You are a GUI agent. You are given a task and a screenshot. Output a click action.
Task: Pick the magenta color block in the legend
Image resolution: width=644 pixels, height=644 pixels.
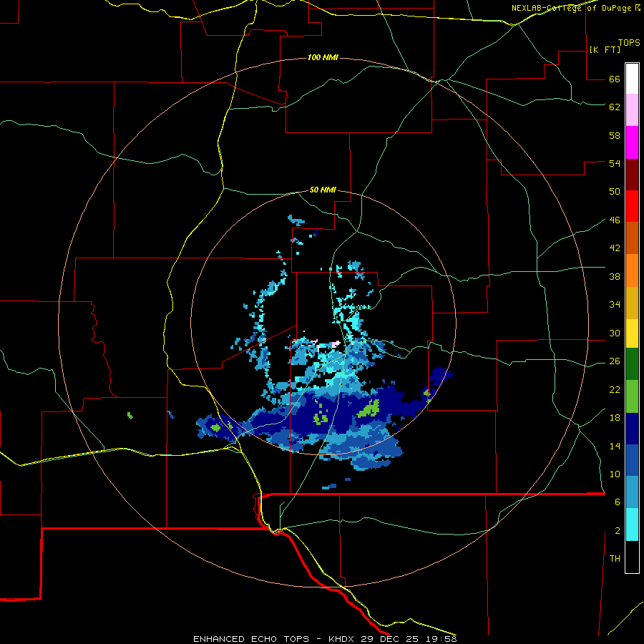(x=632, y=142)
